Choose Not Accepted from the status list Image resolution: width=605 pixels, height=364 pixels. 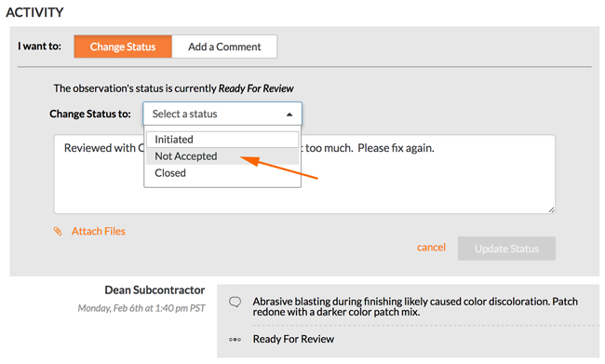pos(222,156)
